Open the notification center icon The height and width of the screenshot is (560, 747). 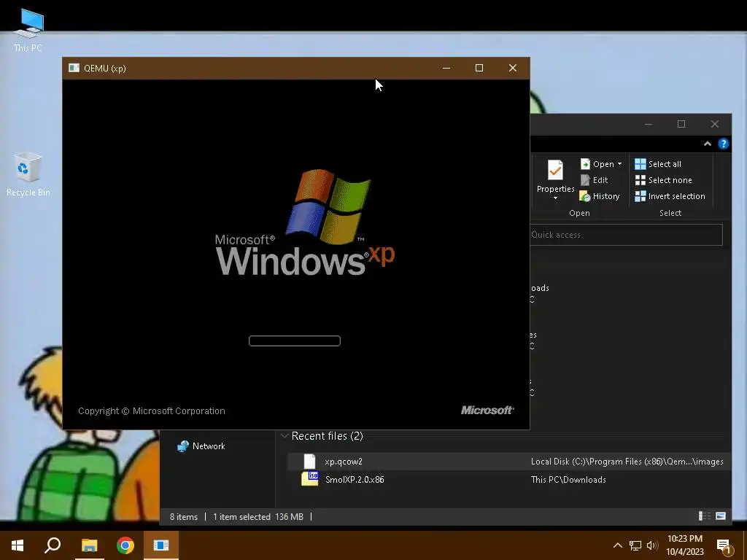pyautogui.click(x=724, y=546)
